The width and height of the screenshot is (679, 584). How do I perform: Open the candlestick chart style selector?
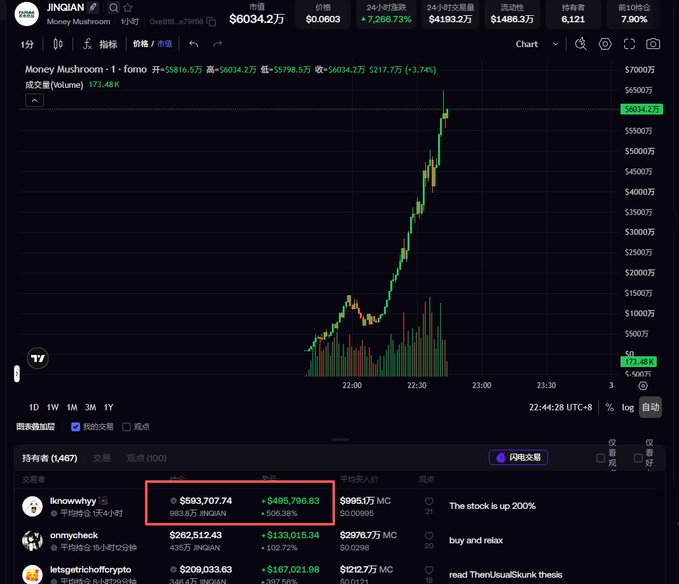[58, 44]
